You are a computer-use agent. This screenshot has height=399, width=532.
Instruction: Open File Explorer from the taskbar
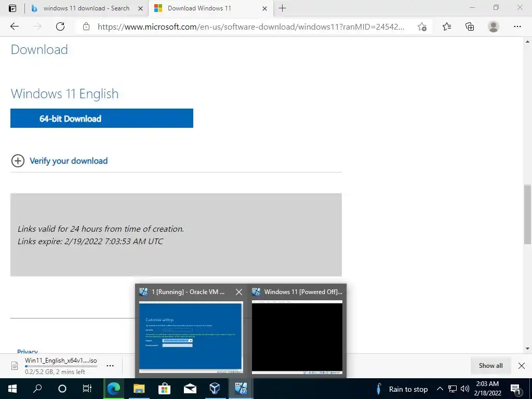click(x=139, y=389)
